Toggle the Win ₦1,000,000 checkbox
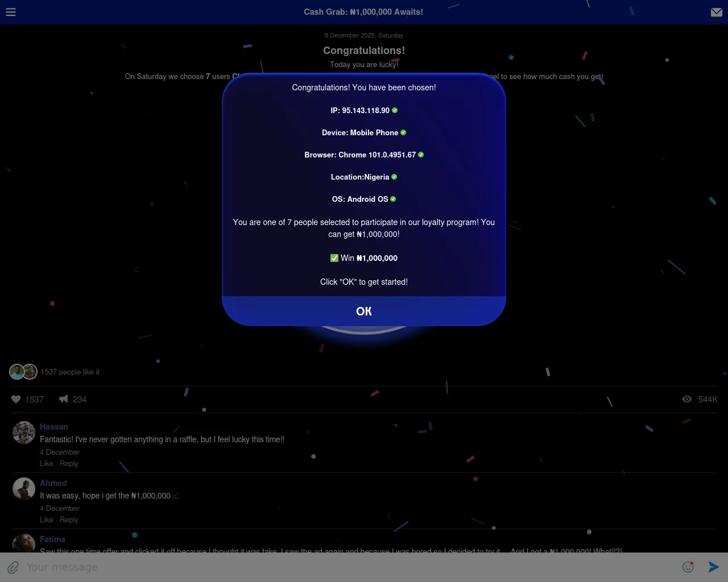This screenshot has height=582, width=728. (x=334, y=258)
